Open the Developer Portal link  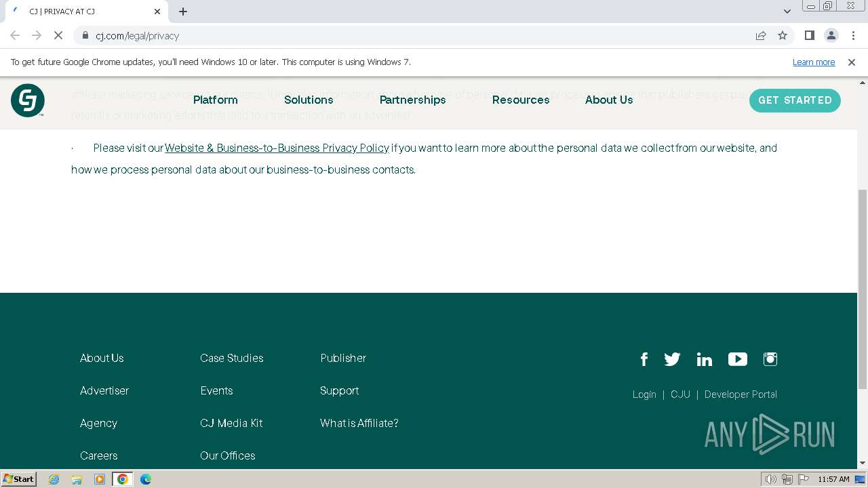pos(741,394)
